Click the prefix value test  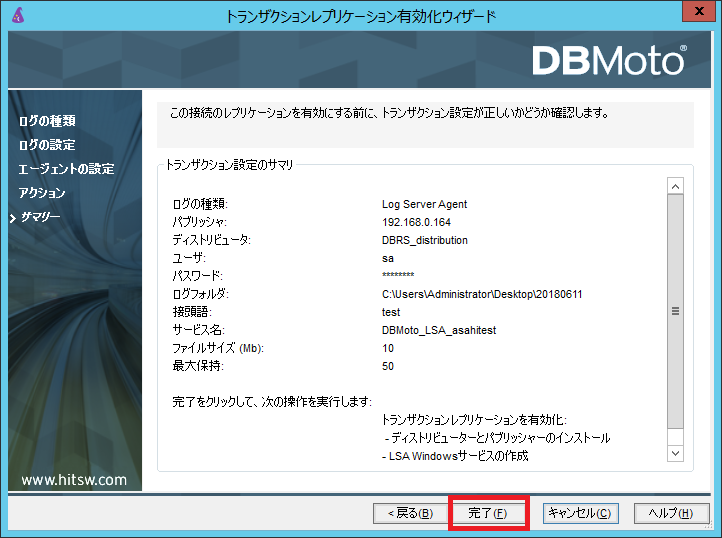[391, 312]
